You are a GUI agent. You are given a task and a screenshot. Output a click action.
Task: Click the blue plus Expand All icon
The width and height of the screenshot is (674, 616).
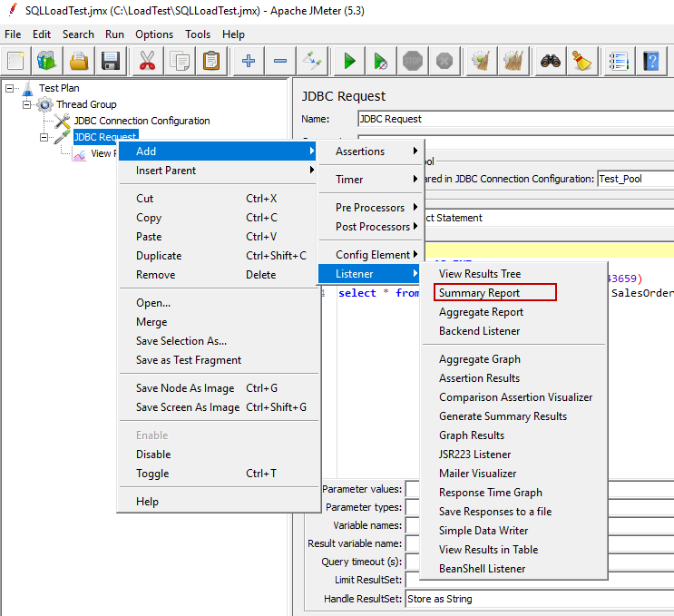[249, 61]
